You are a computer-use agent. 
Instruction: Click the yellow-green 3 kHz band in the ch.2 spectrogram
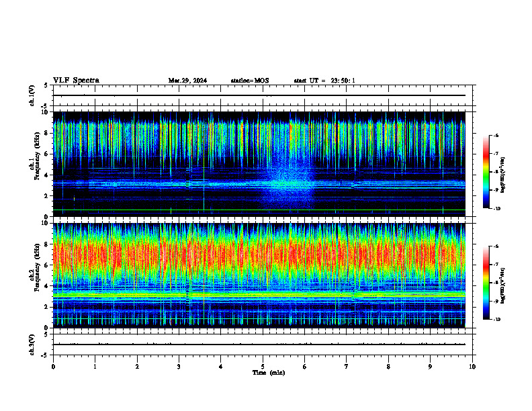(x=259, y=295)
